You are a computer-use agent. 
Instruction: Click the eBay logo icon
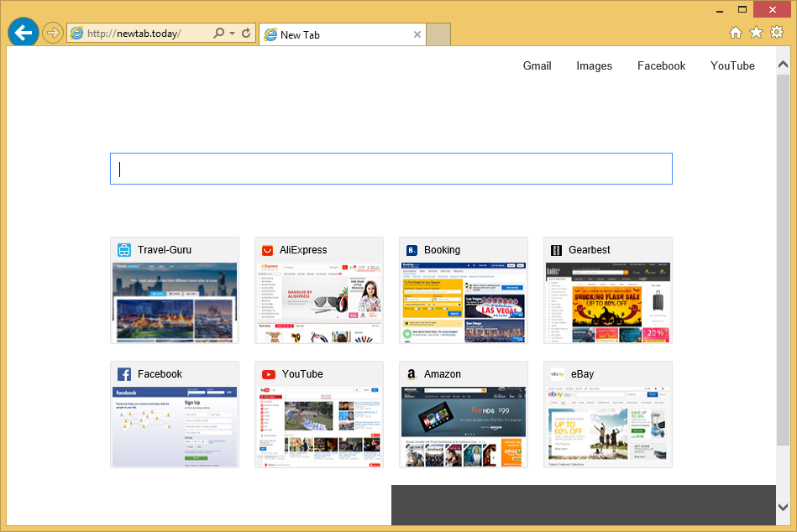click(x=556, y=374)
